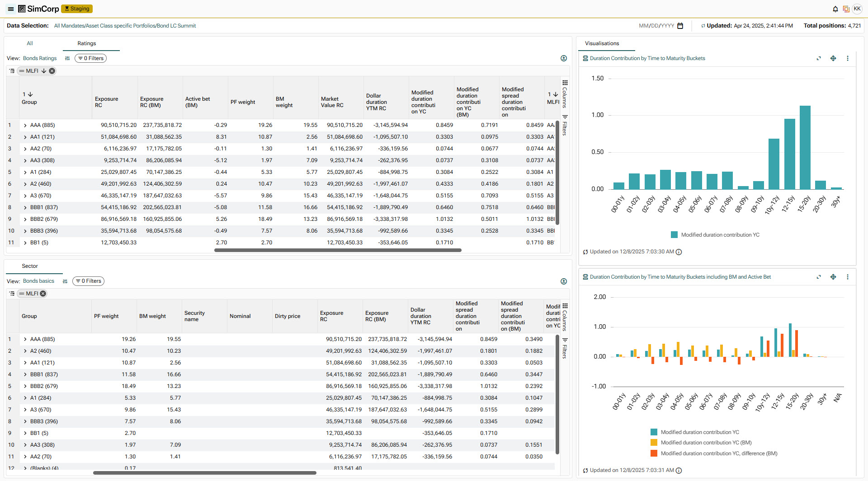Open the 0 Filters button in Ratings panel
Screen dimensions: 868x481
[x=91, y=58]
